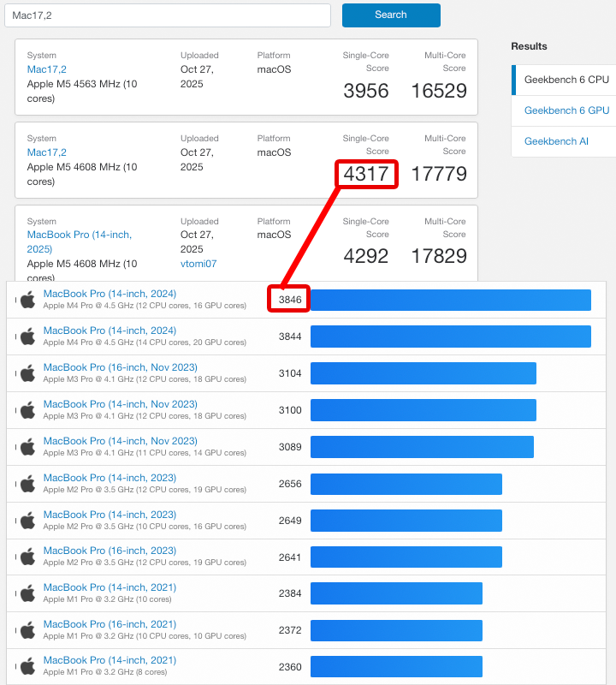Open MacBook Pro 14-inch 2021 link scoring 2384
This screenshot has height=685, width=616.
pos(110,587)
